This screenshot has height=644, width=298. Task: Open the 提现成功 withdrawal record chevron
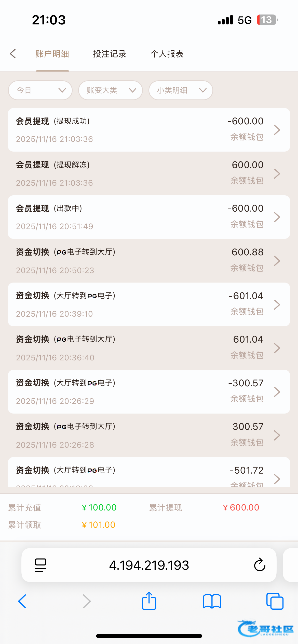(277, 130)
